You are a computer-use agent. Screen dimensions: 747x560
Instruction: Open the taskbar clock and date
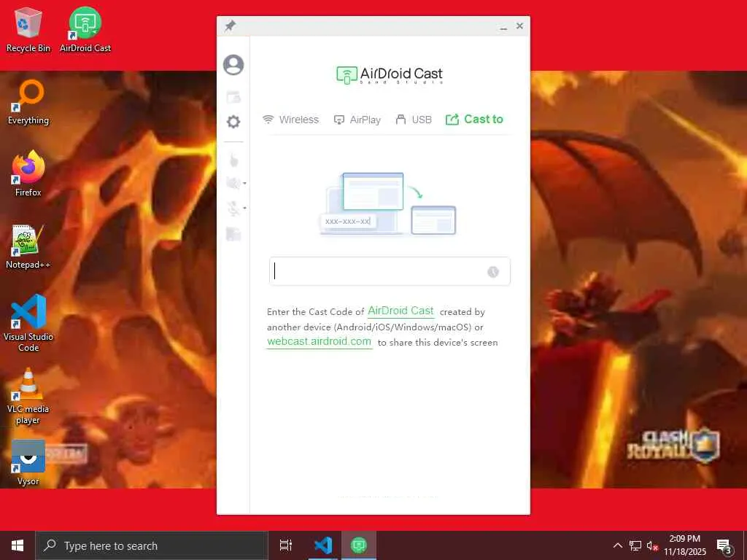[684, 545]
